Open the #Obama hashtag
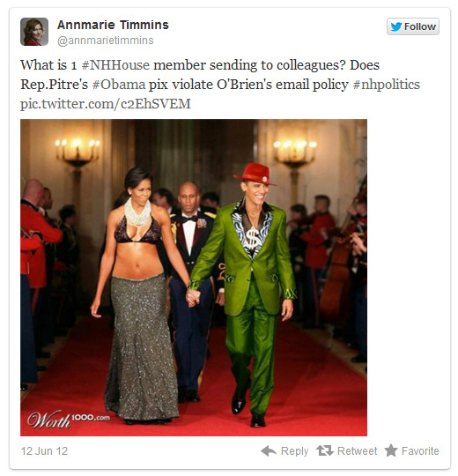458x476 pixels. (119, 85)
